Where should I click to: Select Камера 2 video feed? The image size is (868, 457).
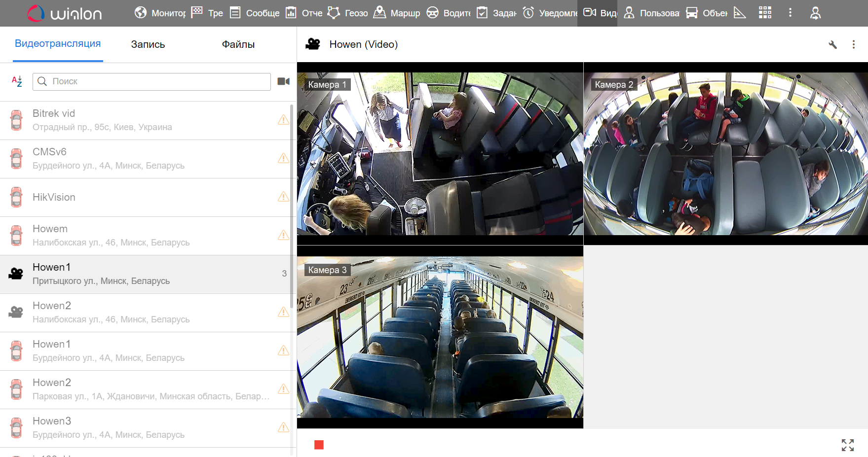725,154
